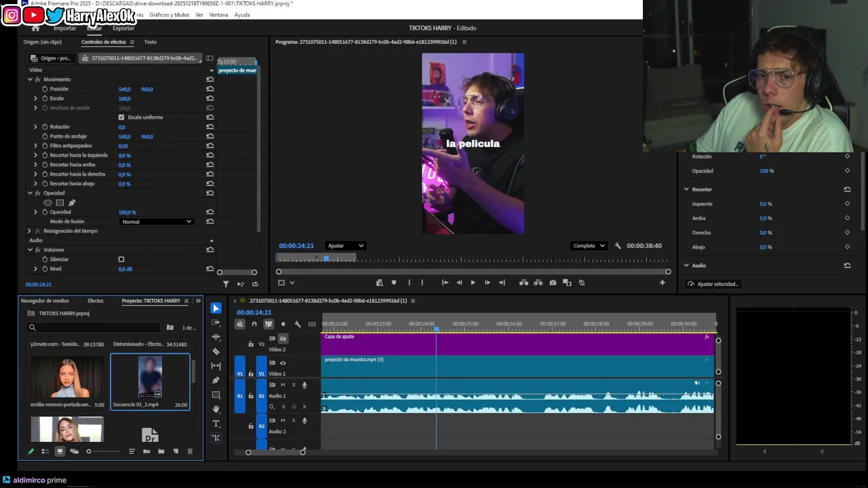Switch to the Exportar workspace

(123, 28)
